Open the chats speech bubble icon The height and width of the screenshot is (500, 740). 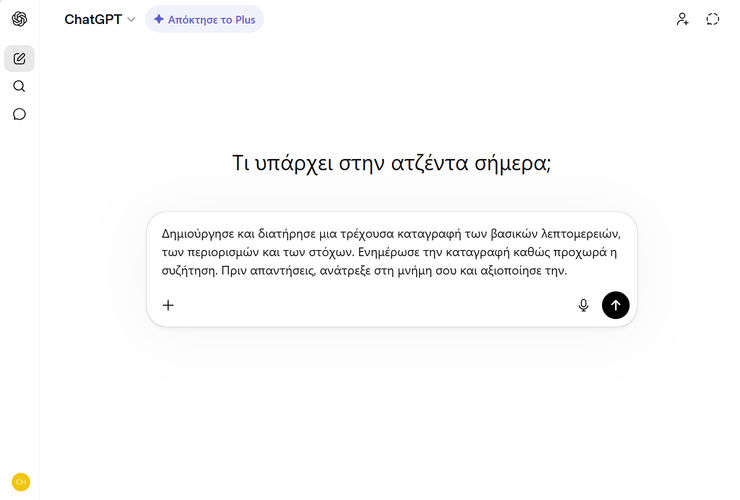point(19,114)
